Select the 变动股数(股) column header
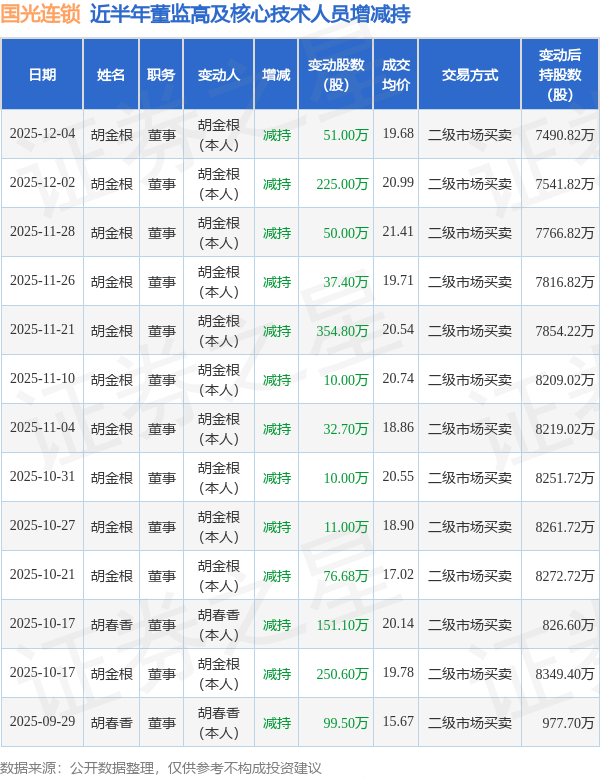 (x=336, y=75)
